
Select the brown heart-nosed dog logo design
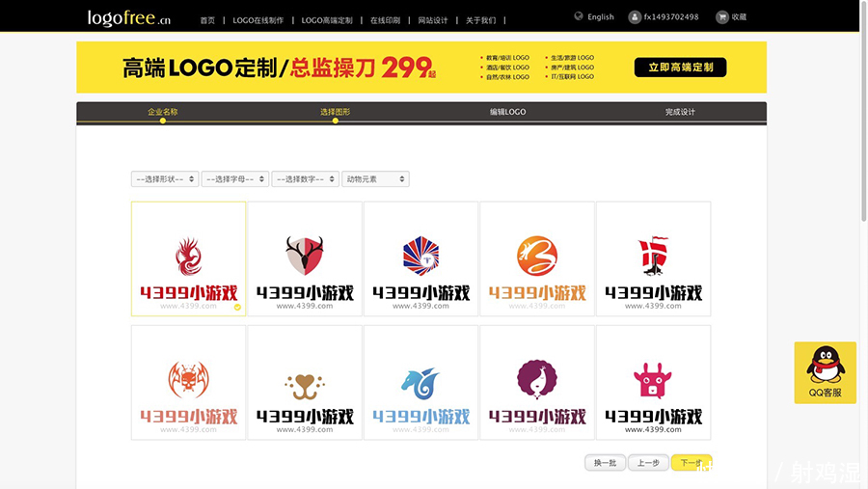click(x=305, y=383)
